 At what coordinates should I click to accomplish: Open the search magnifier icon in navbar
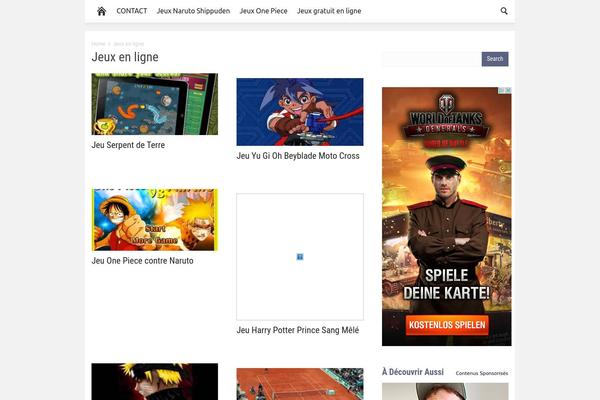point(504,11)
